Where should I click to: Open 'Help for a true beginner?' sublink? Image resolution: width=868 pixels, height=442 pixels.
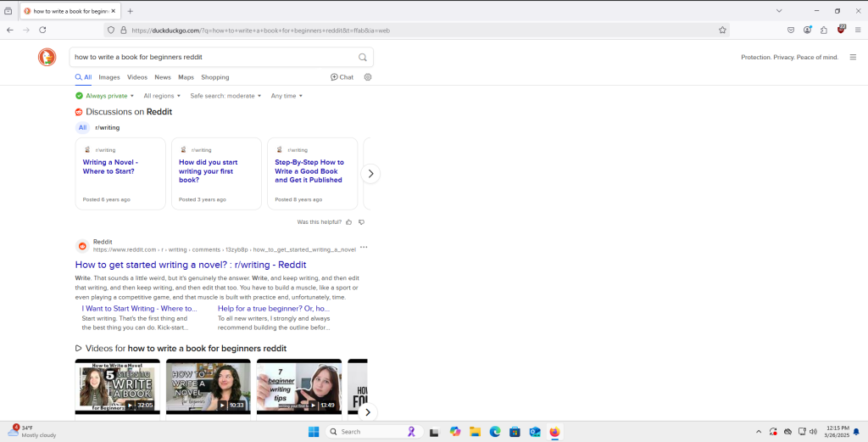pos(274,309)
